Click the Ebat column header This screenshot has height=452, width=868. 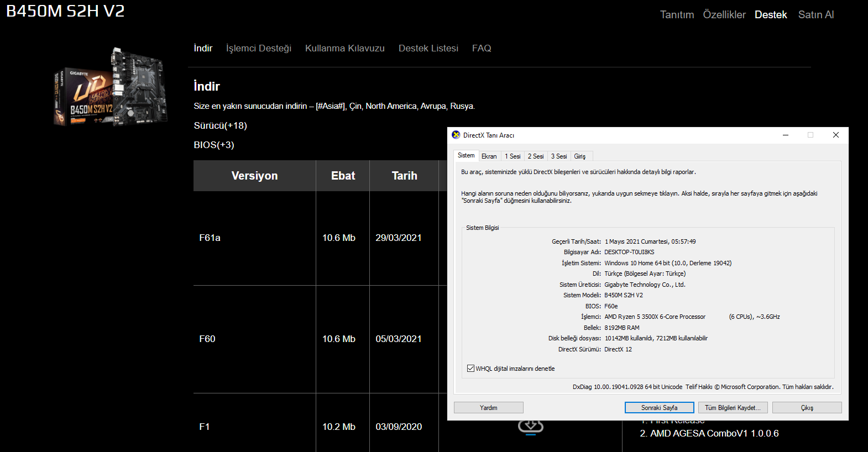(x=343, y=176)
